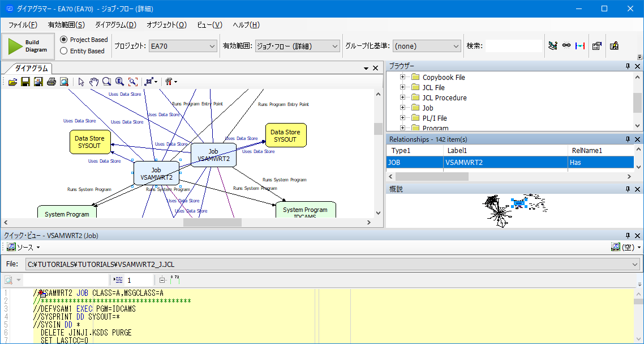Viewport: 644px width, 344px height.
Task: Open the top toolbar overflow arrow
Action: 639,57
